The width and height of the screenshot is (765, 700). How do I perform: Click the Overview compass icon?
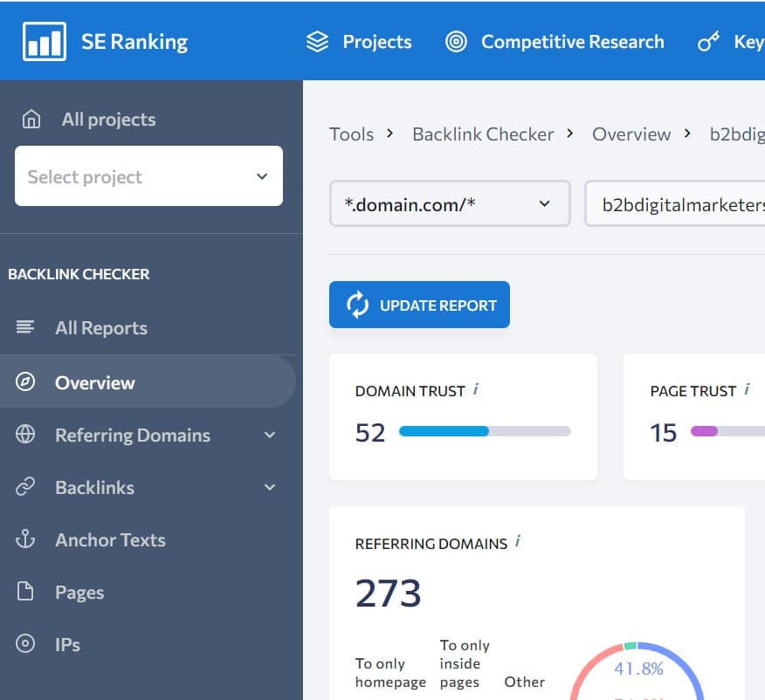[x=24, y=381]
